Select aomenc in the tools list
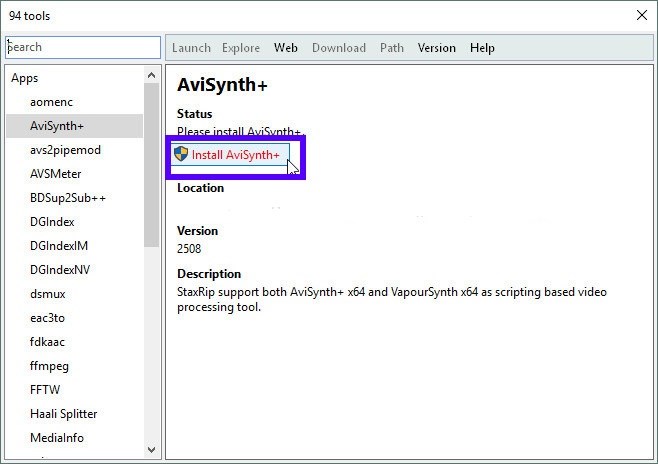 click(x=51, y=102)
